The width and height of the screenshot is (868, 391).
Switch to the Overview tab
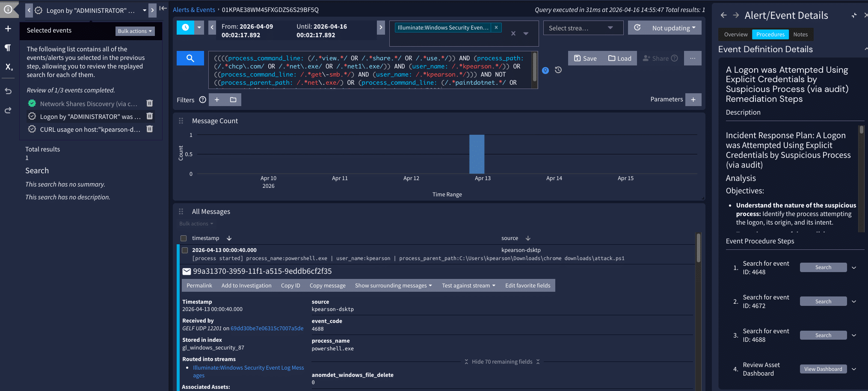[x=736, y=34]
